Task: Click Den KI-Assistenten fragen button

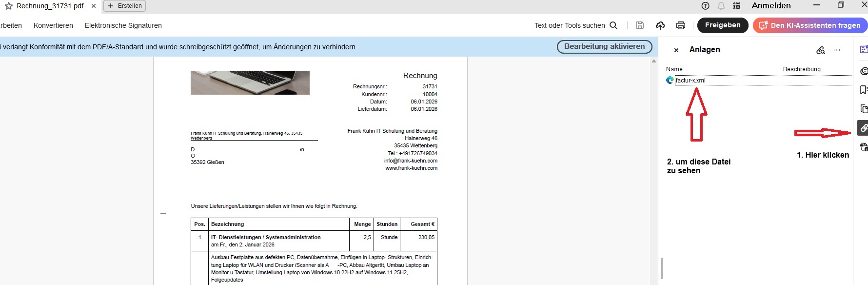Action: (810, 25)
